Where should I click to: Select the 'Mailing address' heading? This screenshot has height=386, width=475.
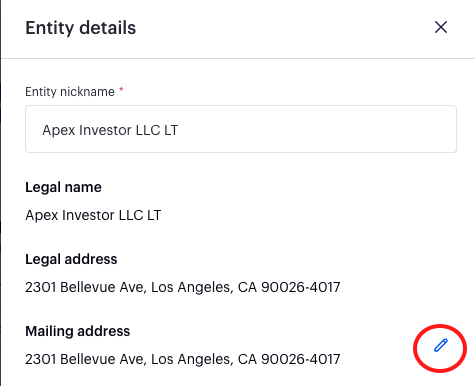78,331
